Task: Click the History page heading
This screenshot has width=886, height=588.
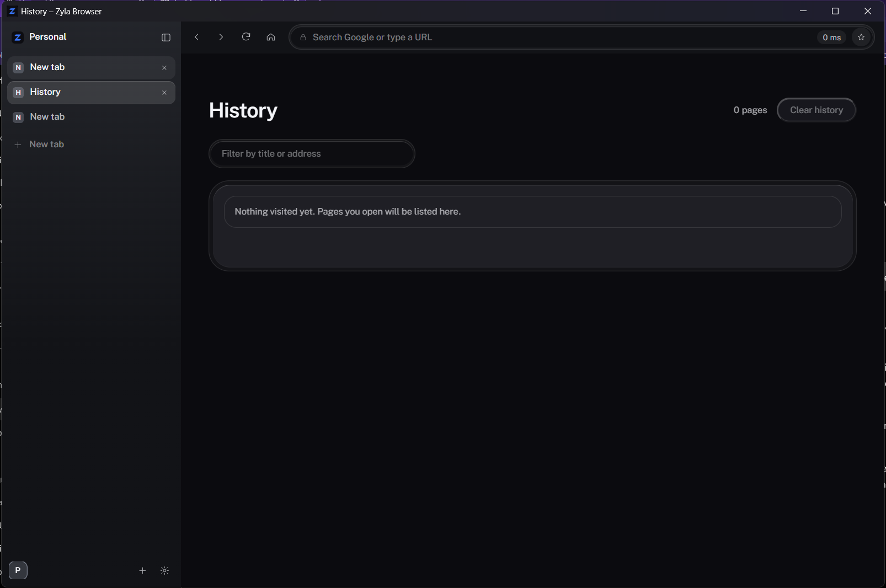Action: tap(243, 110)
